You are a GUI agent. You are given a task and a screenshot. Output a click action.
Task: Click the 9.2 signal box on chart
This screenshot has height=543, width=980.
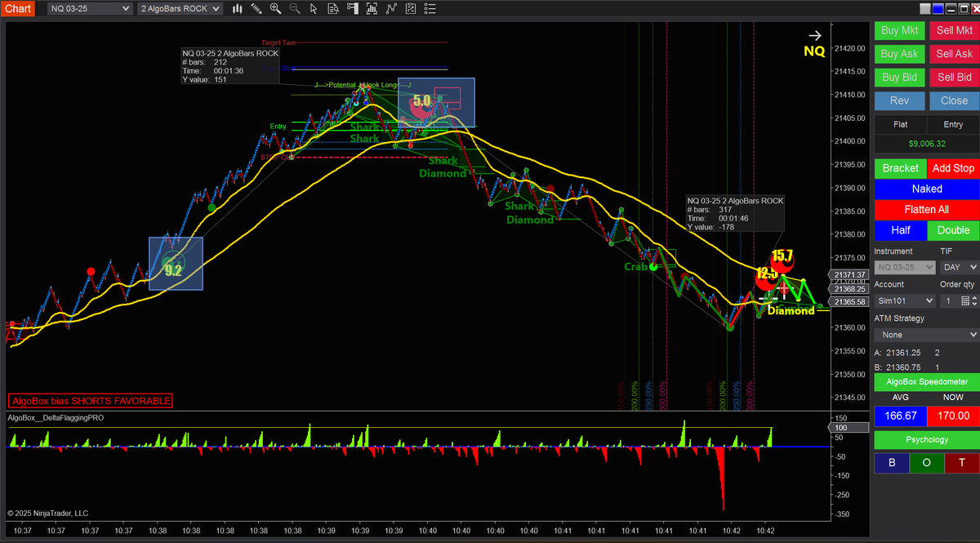point(175,264)
